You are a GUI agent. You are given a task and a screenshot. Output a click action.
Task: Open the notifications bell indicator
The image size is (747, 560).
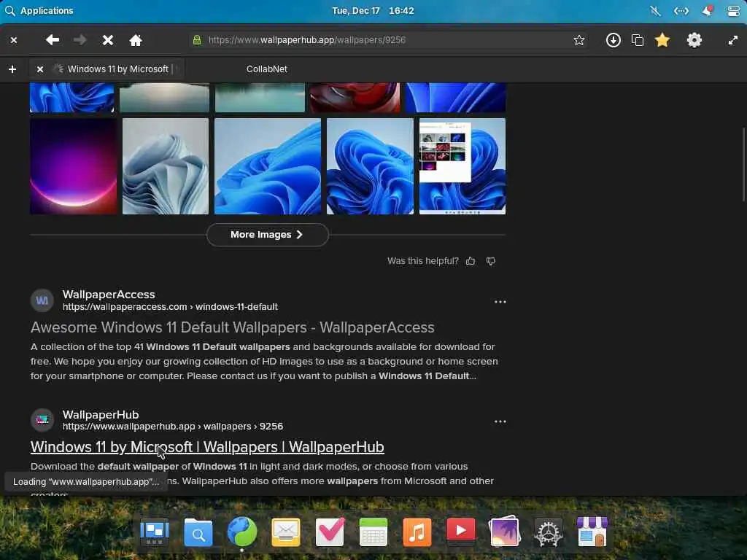pyautogui.click(x=707, y=10)
